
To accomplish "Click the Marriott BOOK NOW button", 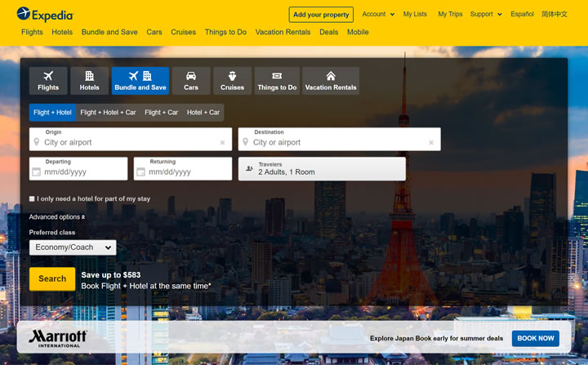I will [x=535, y=338].
